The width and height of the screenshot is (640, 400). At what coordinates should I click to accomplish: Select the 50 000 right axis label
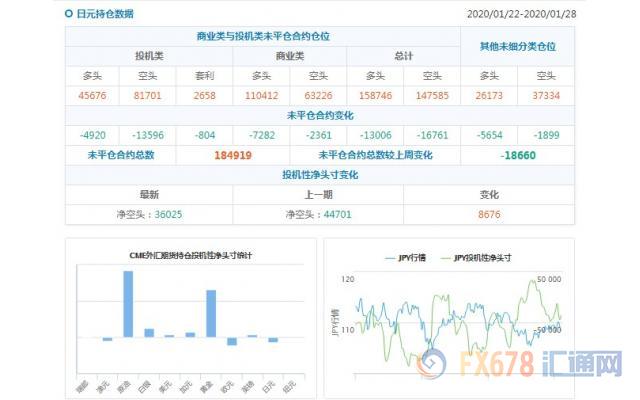coord(549,279)
